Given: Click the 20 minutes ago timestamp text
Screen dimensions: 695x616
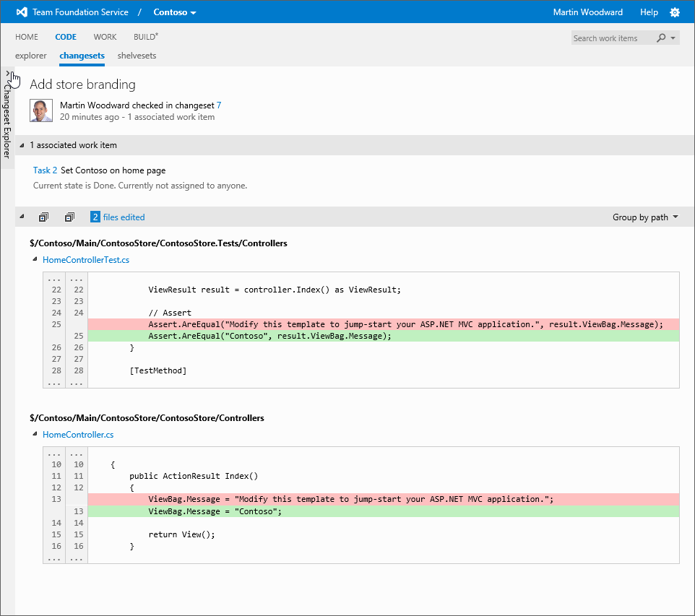Looking at the screenshot, I should (x=90, y=117).
